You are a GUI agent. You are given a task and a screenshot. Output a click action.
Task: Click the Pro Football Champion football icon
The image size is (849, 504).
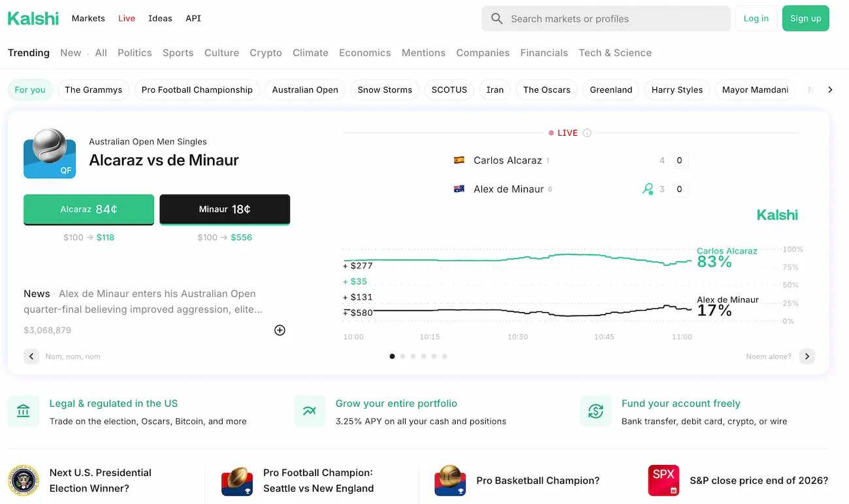(x=237, y=481)
